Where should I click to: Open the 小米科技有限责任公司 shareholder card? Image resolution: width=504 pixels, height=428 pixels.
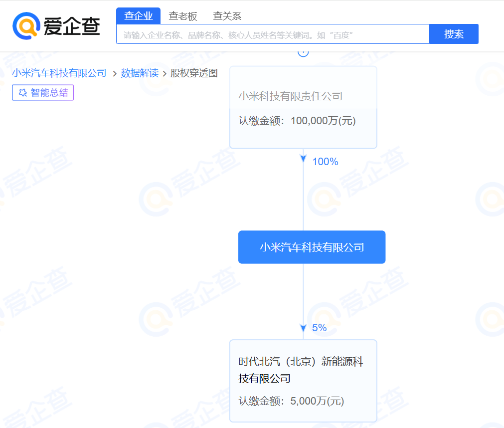click(x=303, y=107)
